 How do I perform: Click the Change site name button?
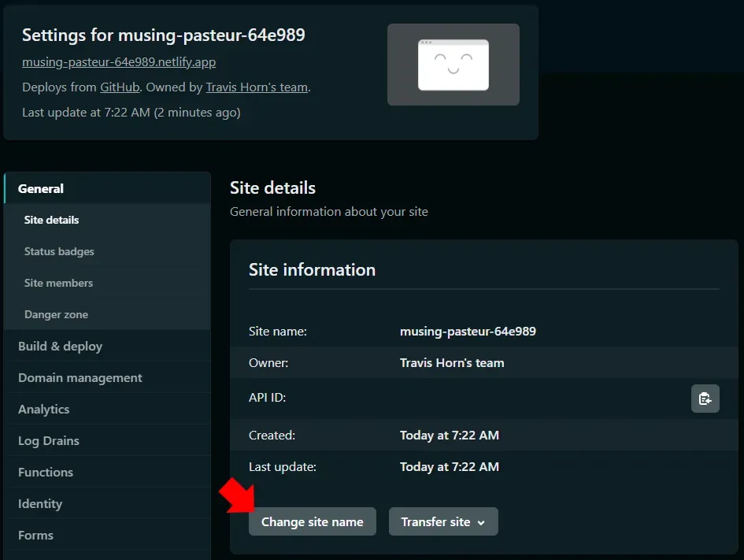pos(312,521)
